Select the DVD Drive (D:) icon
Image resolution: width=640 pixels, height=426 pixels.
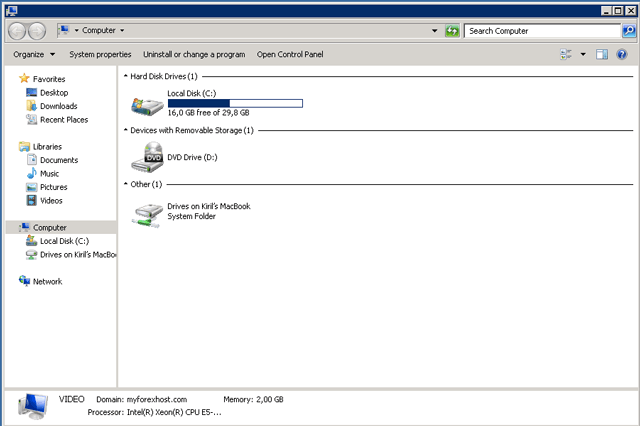(147, 157)
